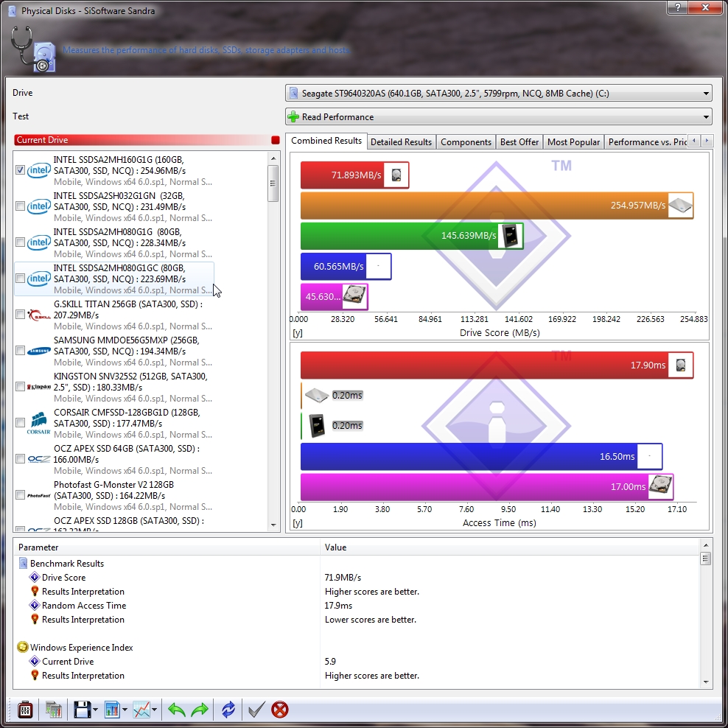The image size is (728, 728).
Task: Click the bar chart report icon
Action: (112, 710)
